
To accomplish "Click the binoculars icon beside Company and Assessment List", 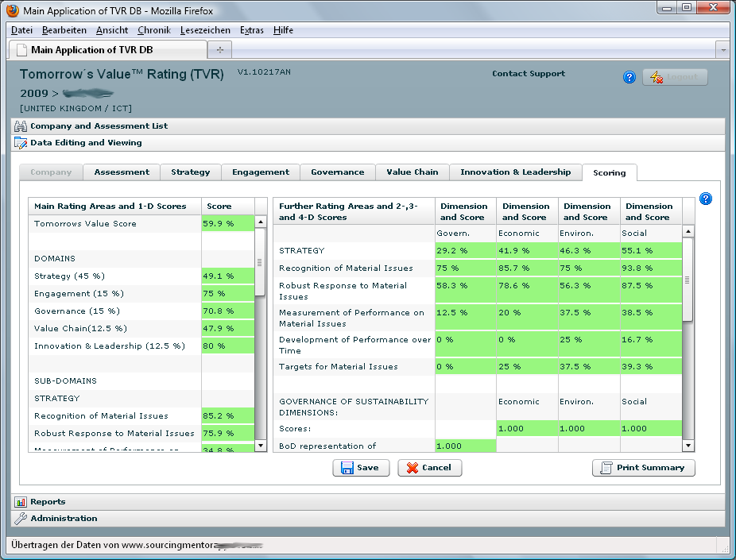I will point(21,126).
